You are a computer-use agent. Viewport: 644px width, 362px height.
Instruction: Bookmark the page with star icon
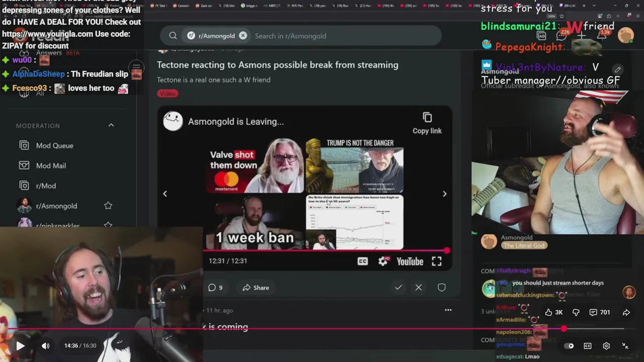pyautogui.click(x=561, y=16)
